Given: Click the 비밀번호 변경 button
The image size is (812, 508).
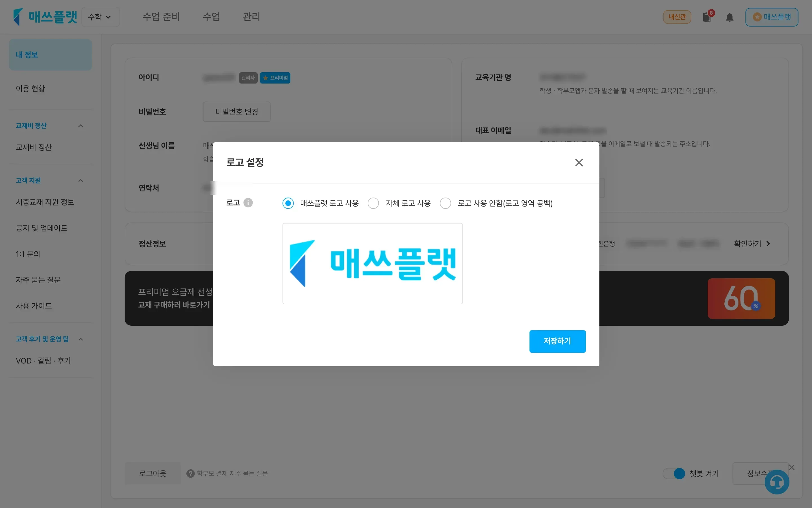Looking at the screenshot, I should point(237,111).
